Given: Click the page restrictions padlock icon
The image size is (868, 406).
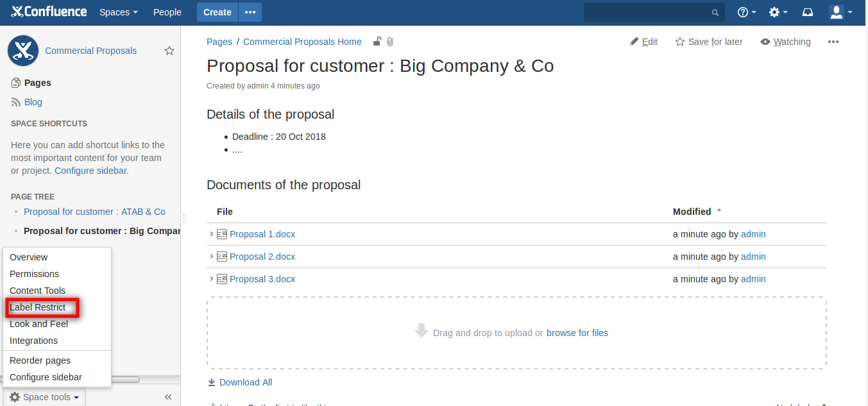Looking at the screenshot, I should 377,42.
